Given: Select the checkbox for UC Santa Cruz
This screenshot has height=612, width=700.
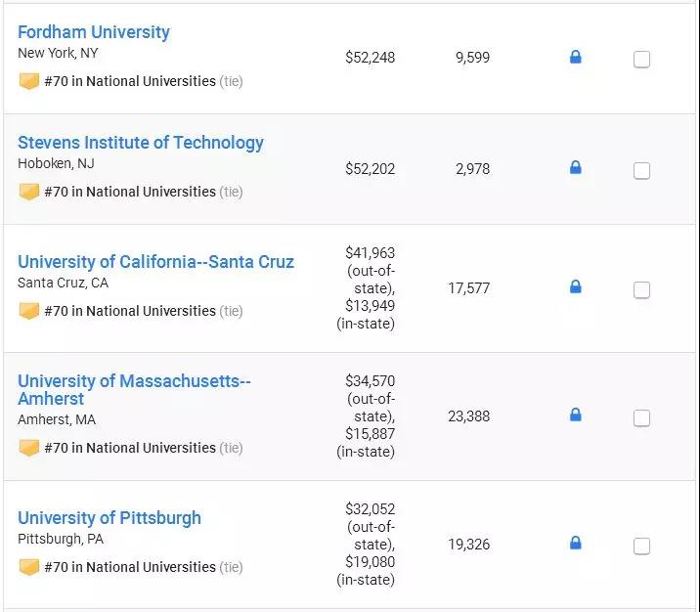Looking at the screenshot, I should [x=641, y=290].
